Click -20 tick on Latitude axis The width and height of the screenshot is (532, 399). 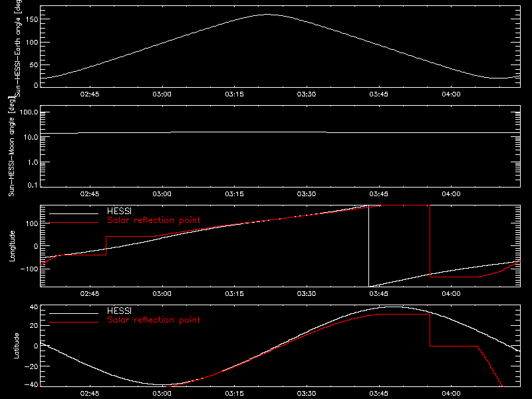(x=31, y=366)
